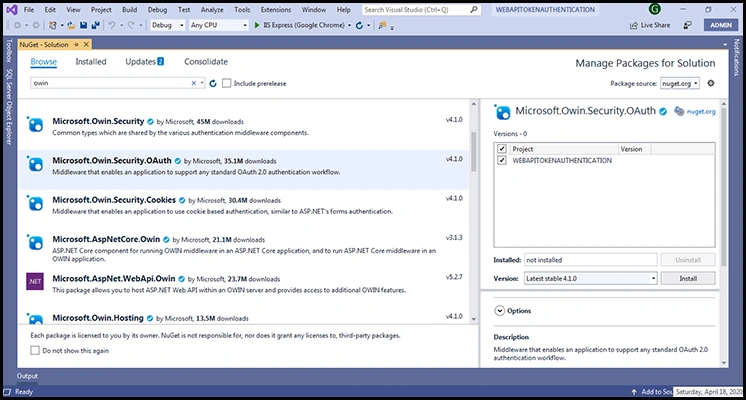Open the Extensions menu
The width and height of the screenshot is (746, 400).
276,10
